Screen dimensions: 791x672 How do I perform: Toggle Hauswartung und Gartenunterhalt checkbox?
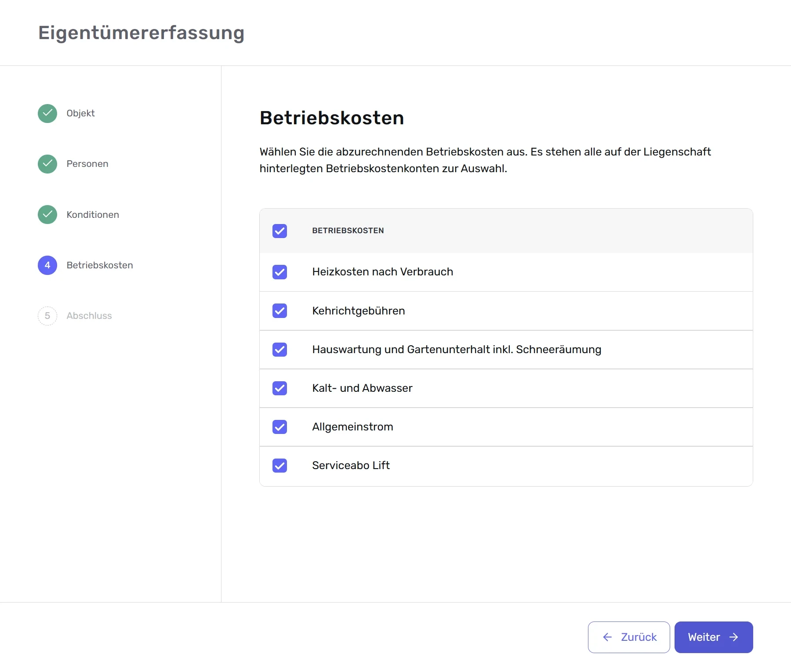279,349
